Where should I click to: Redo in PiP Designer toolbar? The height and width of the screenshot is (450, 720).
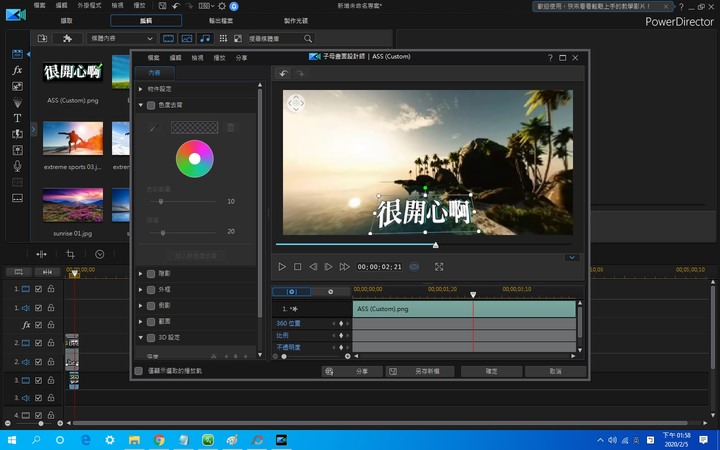pos(299,73)
